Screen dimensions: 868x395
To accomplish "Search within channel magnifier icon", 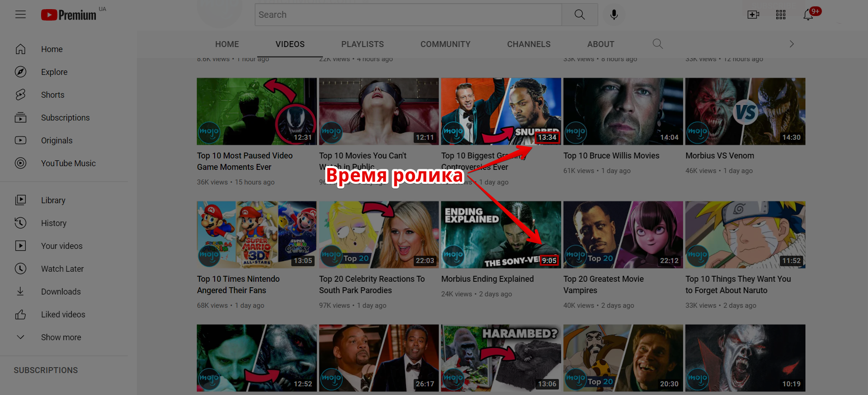I will tap(658, 44).
